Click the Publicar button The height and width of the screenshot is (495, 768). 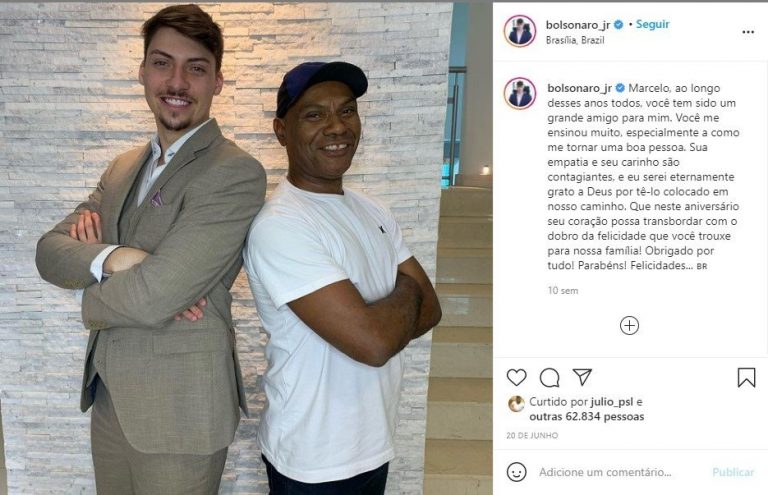tap(733, 472)
